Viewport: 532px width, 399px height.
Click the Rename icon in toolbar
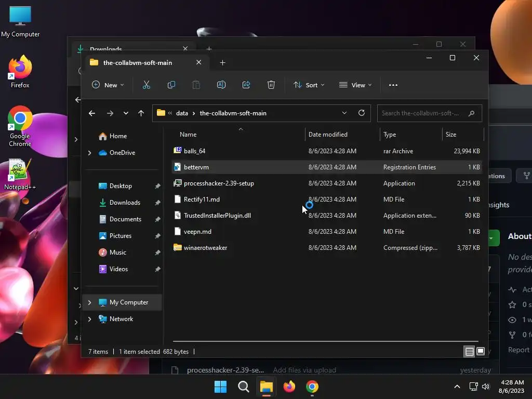[x=221, y=85]
